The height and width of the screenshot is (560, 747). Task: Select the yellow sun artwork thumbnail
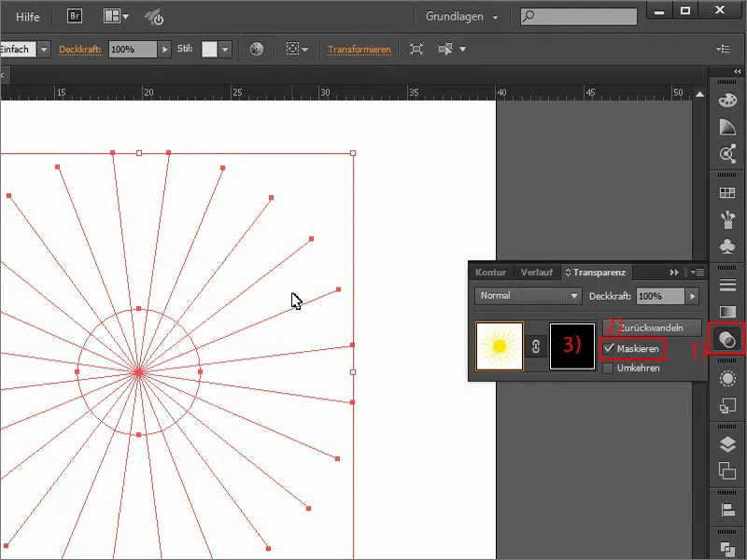click(500, 346)
